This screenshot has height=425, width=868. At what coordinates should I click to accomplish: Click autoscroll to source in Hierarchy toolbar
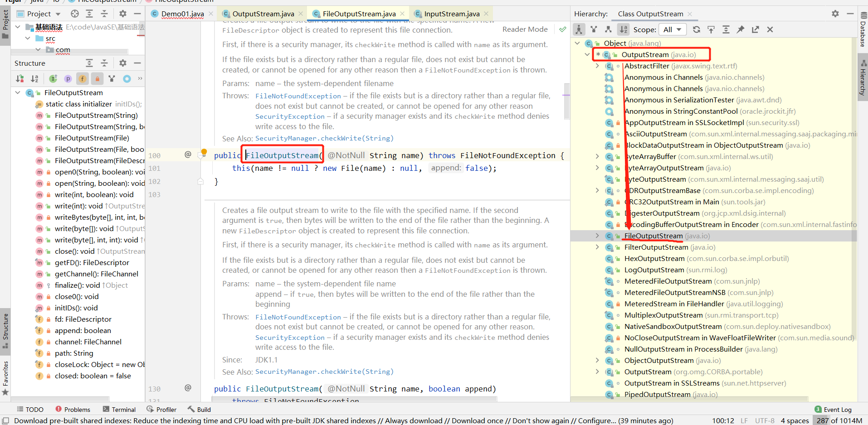711,29
